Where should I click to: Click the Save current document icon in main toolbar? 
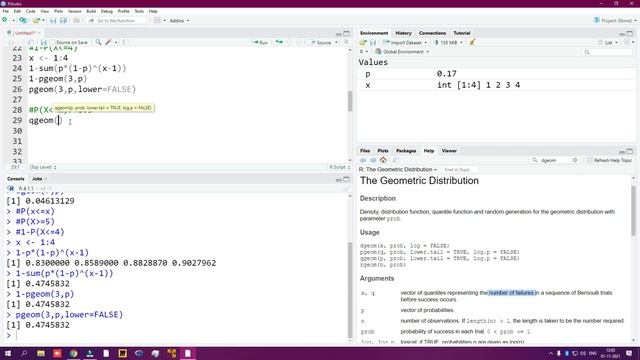coord(53,20)
